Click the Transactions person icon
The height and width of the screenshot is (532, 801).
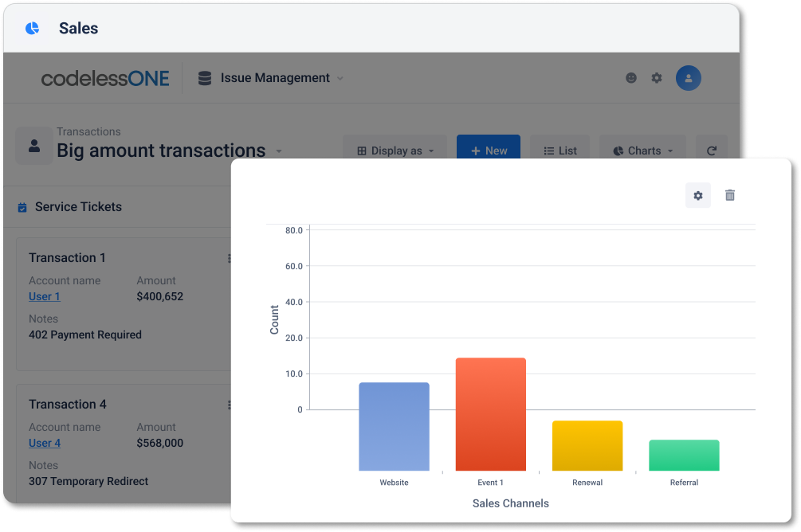coord(34,146)
